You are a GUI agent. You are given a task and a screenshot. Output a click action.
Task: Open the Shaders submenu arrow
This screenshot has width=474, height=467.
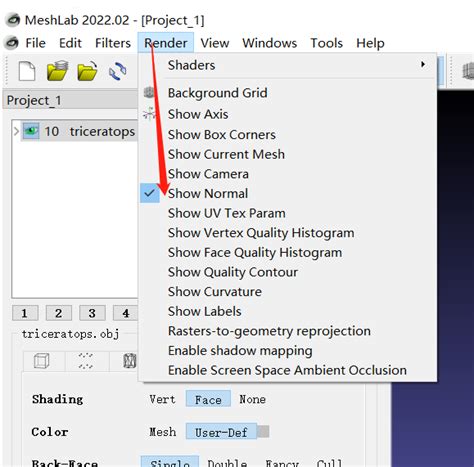[423, 64]
